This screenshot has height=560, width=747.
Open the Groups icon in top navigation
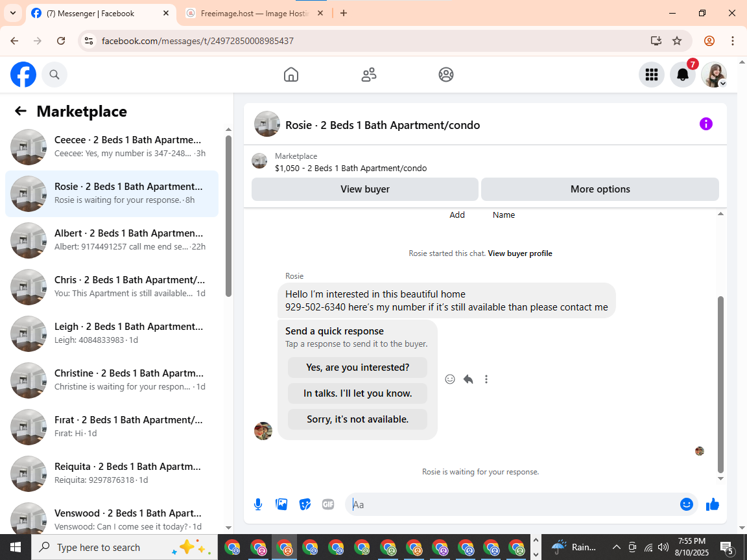pos(446,75)
